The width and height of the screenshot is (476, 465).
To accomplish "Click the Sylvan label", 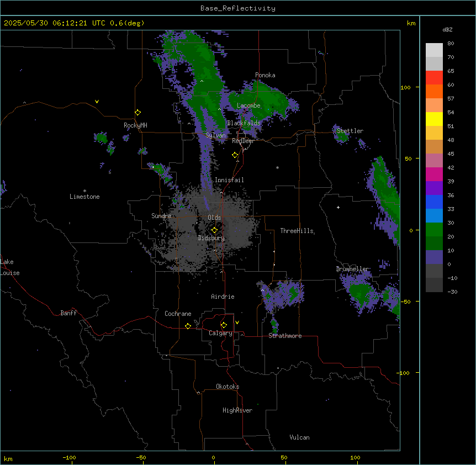I will click(x=215, y=135).
